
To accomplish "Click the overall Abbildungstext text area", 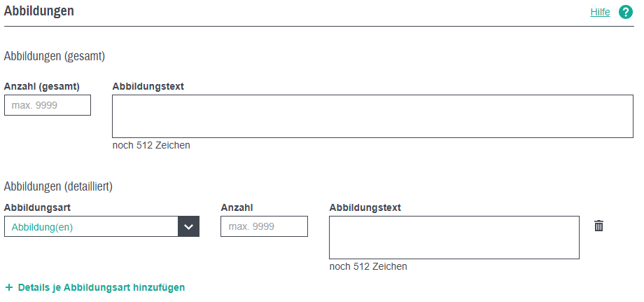I will (x=372, y=116).
